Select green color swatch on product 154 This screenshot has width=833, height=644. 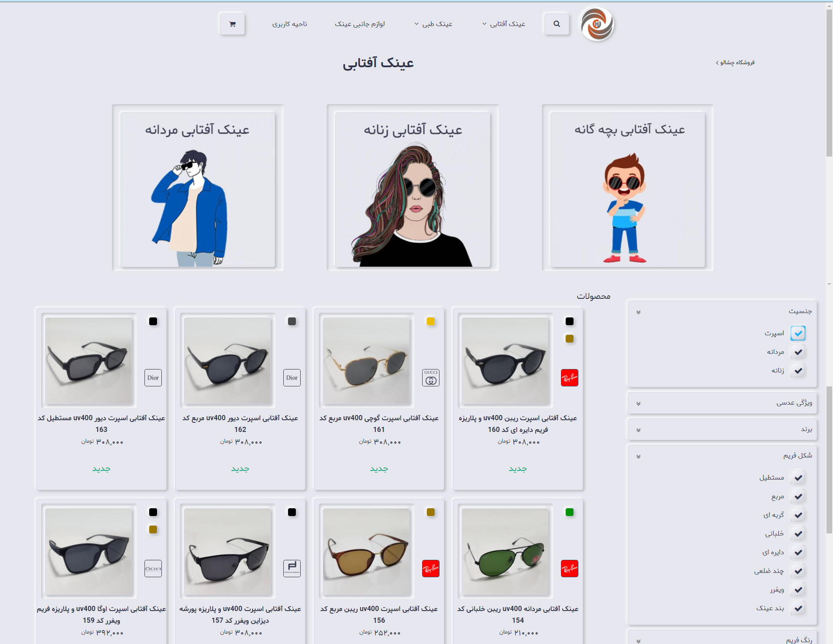tap(569, 512)
